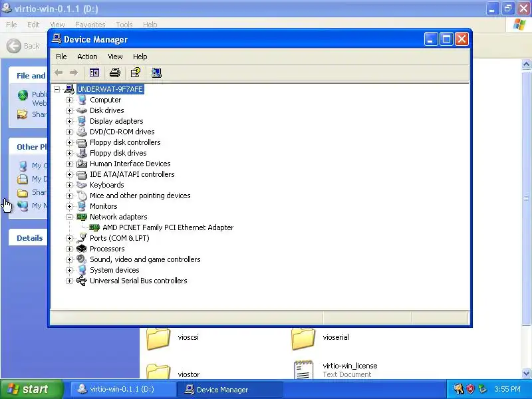The width and height of the screenshot is (532, 399).
Task: Select the Universal Serial Bus controllers icon
Action: [82, 281]
